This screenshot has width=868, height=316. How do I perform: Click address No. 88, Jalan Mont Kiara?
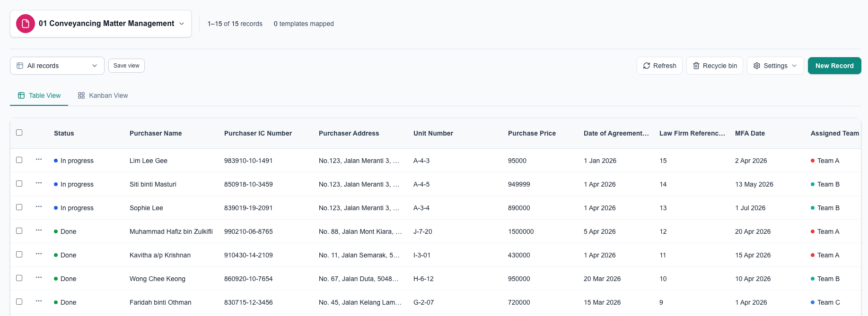pyautogui.click(x=360, y=231)
